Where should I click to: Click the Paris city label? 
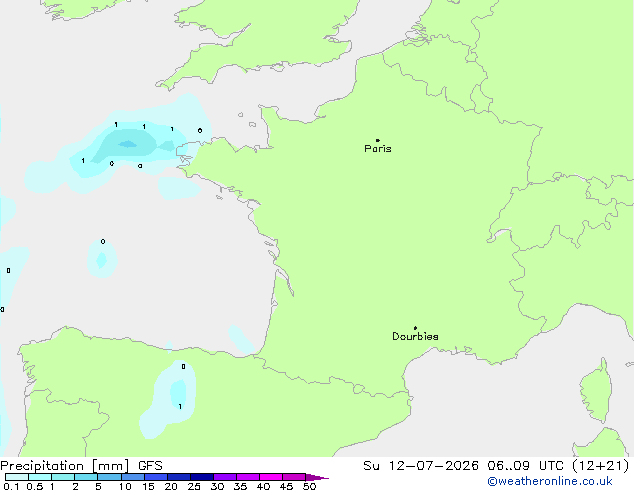[378, 149]
